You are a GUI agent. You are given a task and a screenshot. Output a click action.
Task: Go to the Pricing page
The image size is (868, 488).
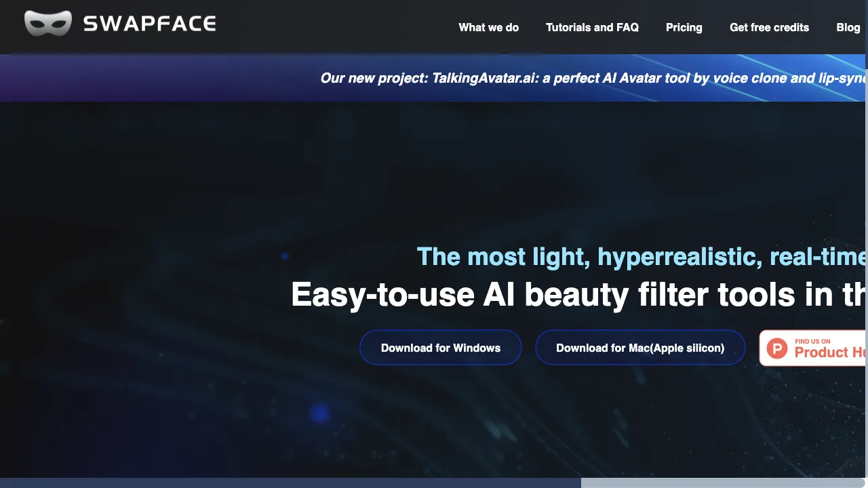tap(684, 27)
